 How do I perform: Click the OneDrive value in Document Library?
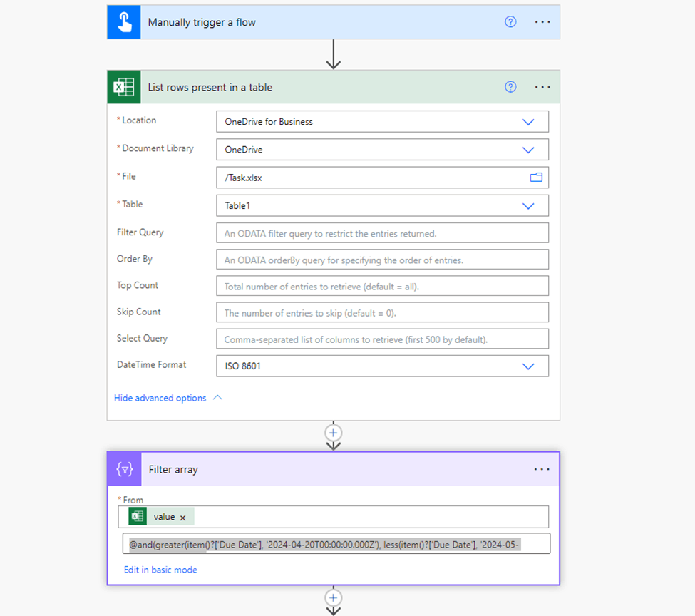(243, 150)
